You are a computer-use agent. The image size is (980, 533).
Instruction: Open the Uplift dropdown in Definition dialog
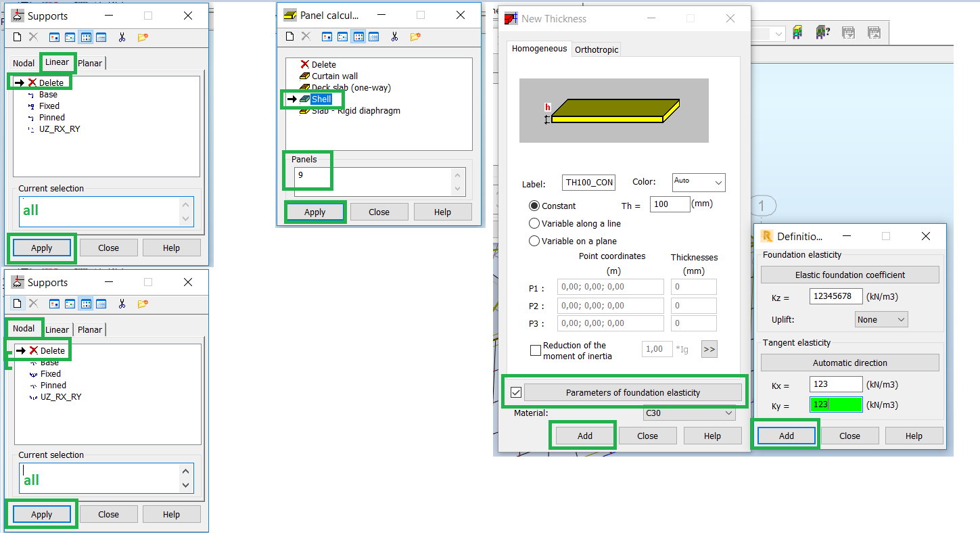click(x=881, y=319)
